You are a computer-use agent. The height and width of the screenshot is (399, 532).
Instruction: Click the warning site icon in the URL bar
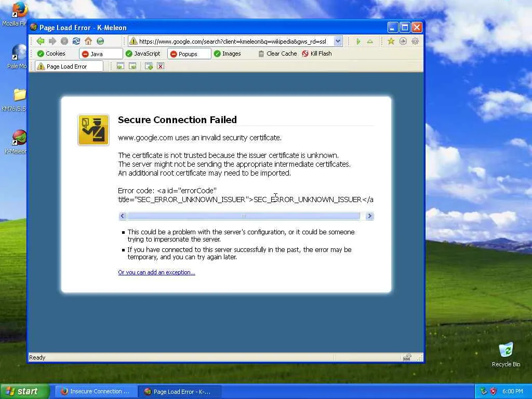pos(134,42)
